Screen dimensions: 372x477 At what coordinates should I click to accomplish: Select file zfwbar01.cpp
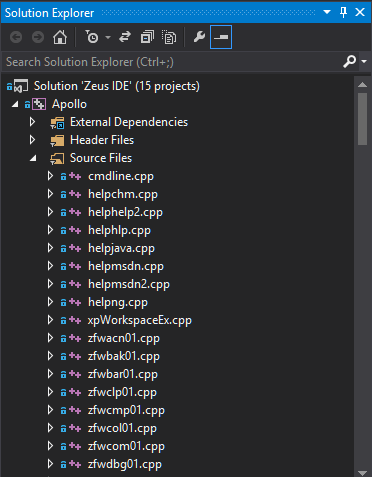[x=123, y=374]
